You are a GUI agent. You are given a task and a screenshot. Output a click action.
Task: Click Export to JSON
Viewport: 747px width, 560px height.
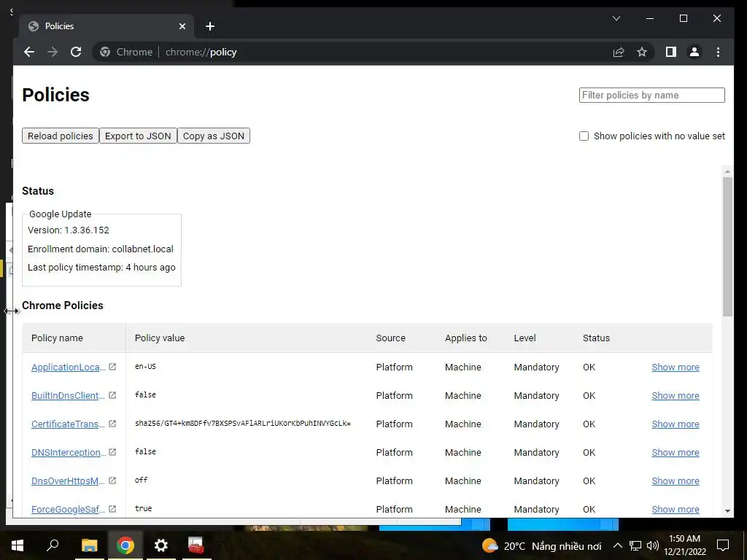tap(138, 136)
